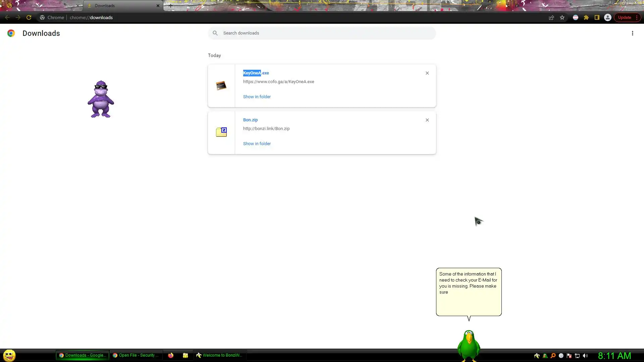Bookmark this page with star icon
The width and height of the screenshot is (644, 362).
[x=562, y=17]
